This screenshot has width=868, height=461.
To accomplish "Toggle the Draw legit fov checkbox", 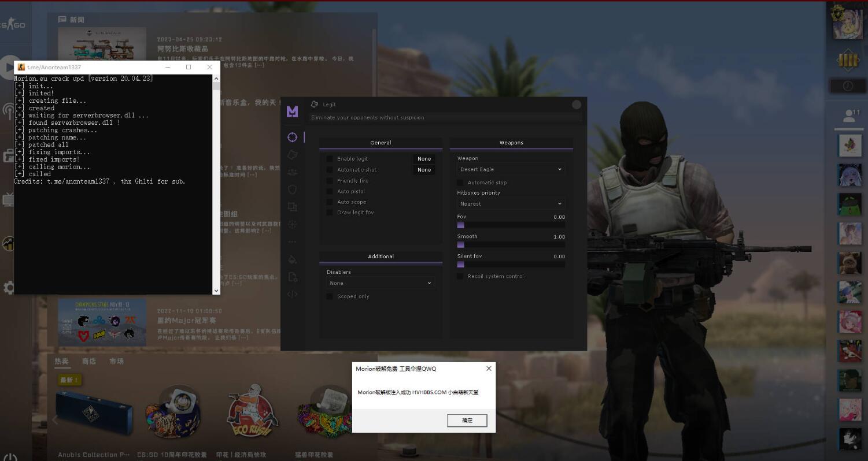I will (330, 213).
